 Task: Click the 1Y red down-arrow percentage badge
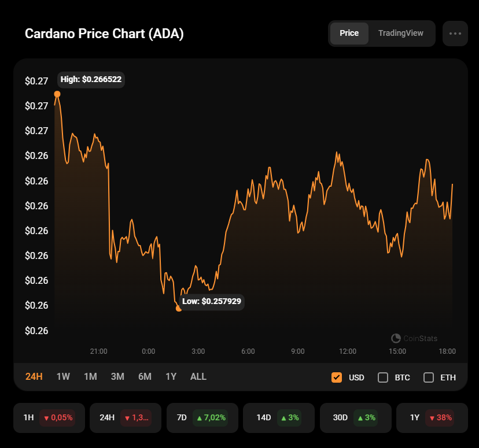tap(440, 417)
